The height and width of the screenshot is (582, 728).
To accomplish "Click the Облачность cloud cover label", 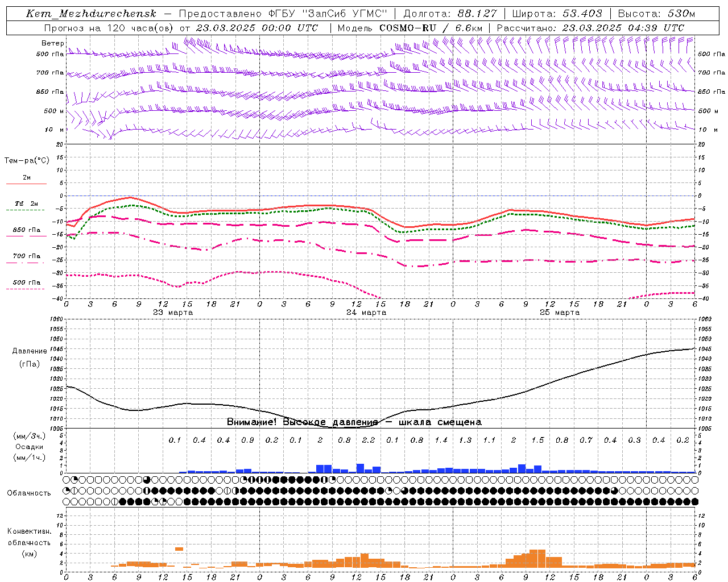I will pyautogui.click(x=29, y=493).
